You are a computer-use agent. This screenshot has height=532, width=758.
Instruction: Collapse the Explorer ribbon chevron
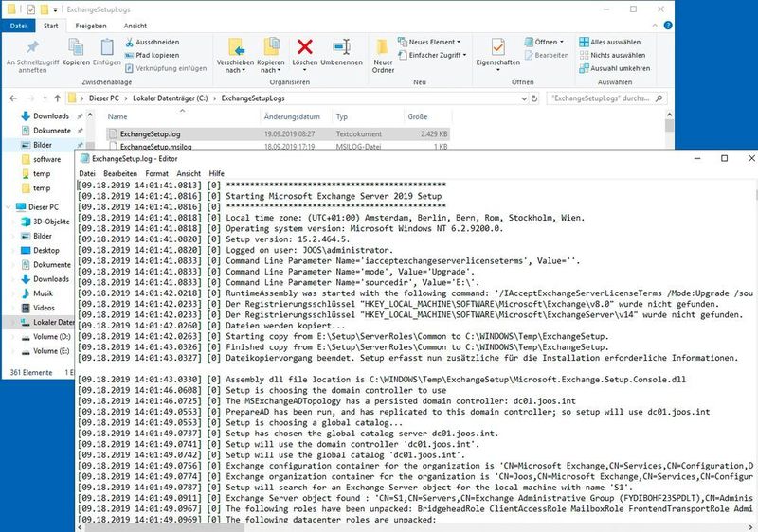(655, 26)
